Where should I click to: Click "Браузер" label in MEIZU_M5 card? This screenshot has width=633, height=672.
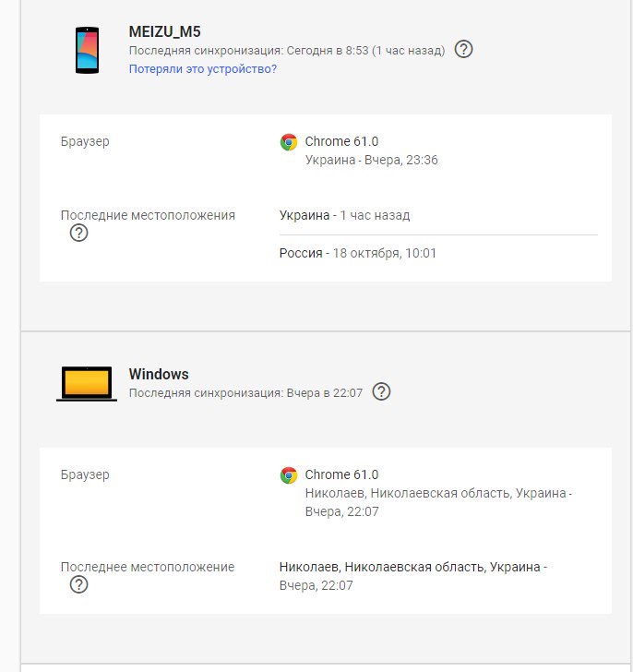(85, 141)
